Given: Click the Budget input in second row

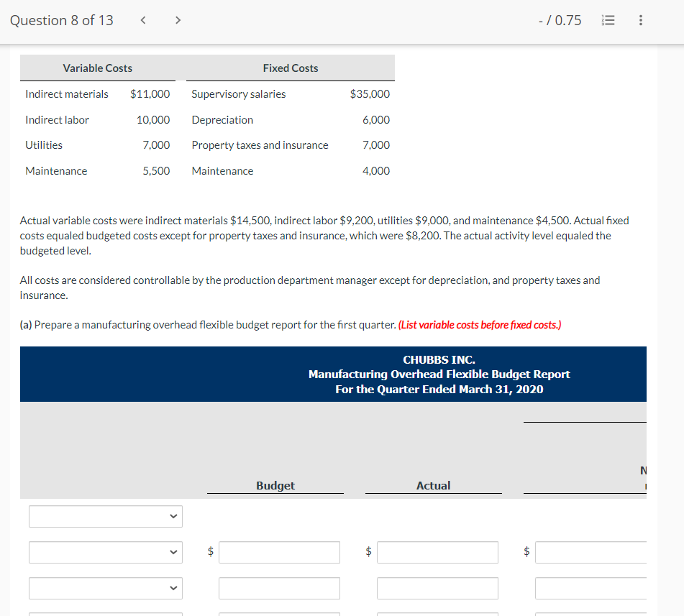Looking at the screenshot, I should 279,552.
